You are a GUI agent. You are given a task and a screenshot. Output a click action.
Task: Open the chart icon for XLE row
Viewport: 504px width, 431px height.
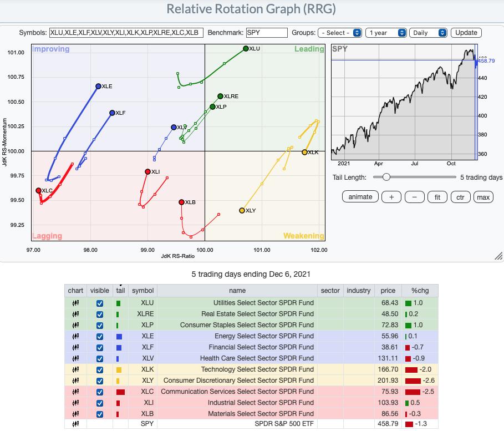click(x=75, y=336)
